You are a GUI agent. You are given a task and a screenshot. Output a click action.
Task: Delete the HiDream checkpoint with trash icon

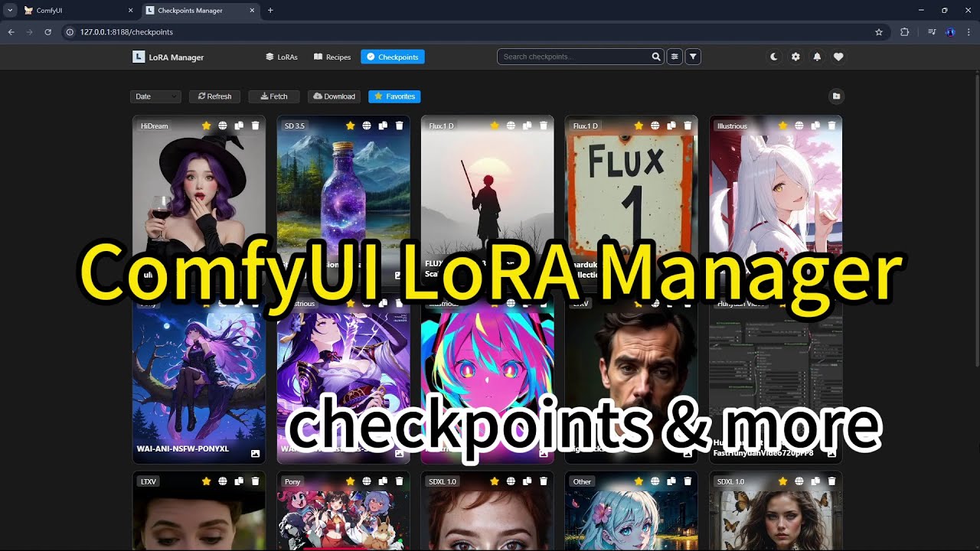click(256, 126)
